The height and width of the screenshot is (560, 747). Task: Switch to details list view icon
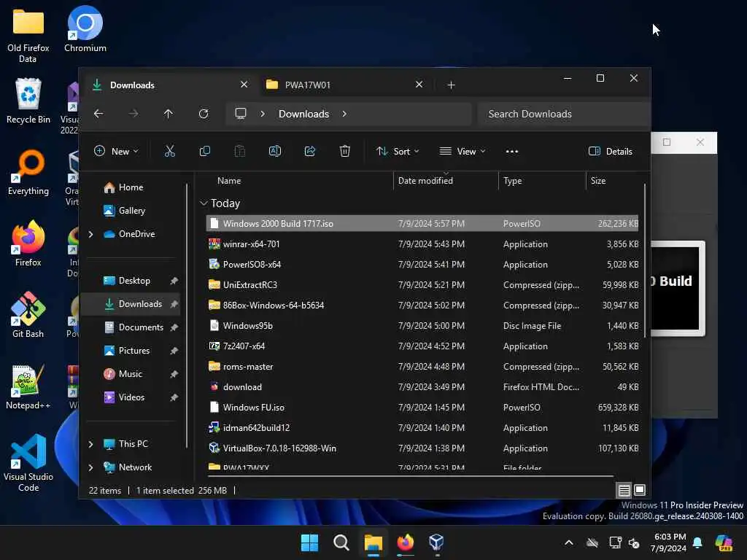(624, 490)
